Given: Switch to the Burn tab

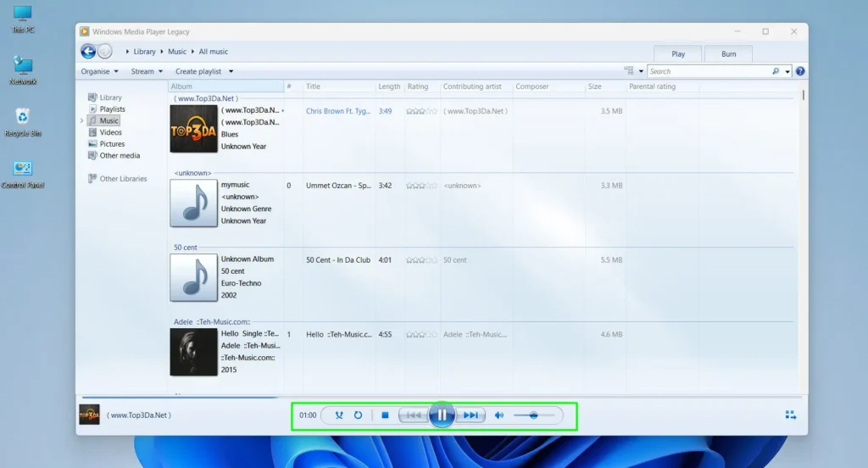Looking at the screenshot, I should point(728,53).
